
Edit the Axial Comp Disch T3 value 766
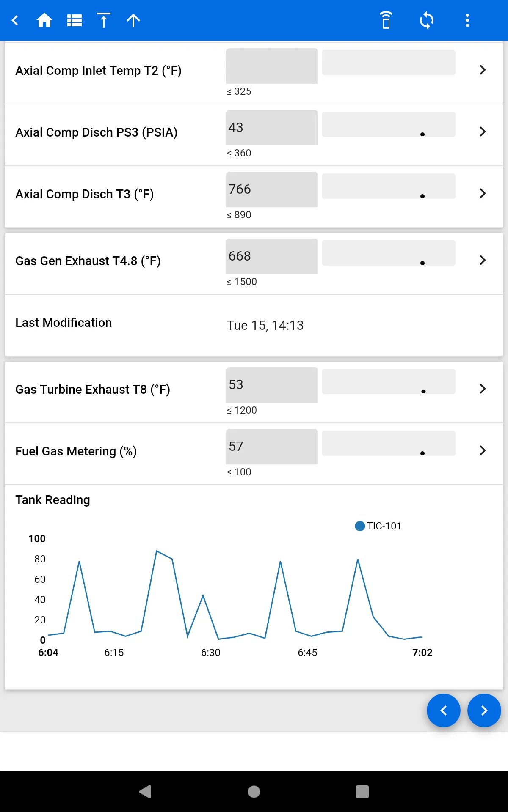[x=272, y=189]
